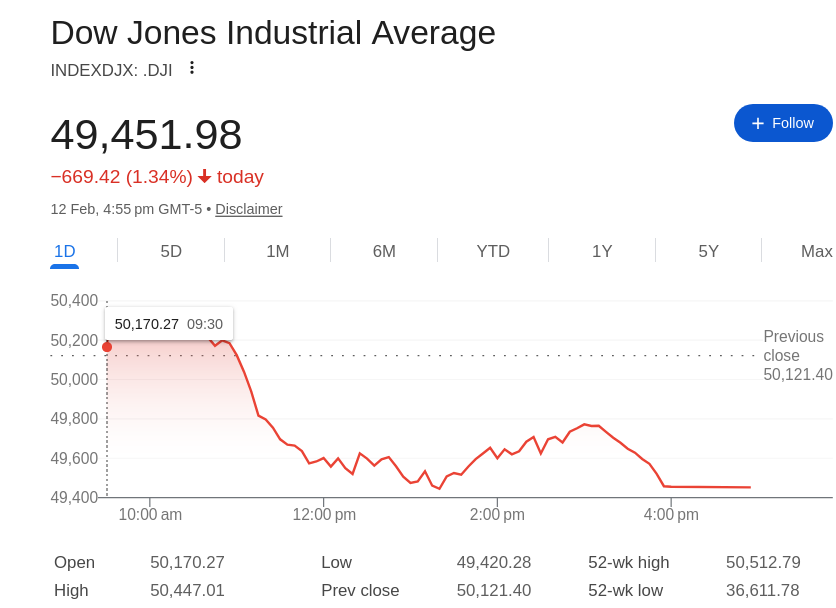Click the 52-wk high value
This screenshot has height=608, width=836.
[763, 562]
